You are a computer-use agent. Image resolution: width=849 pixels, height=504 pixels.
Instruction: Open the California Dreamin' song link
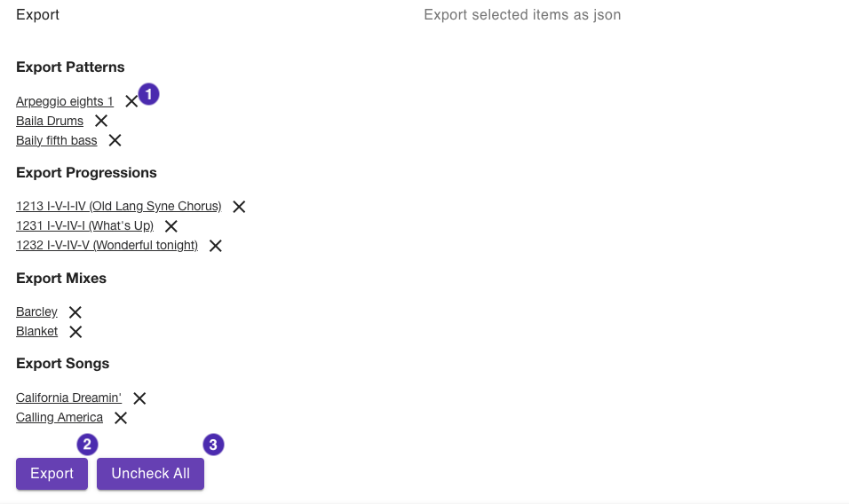(x=68, y=398)
